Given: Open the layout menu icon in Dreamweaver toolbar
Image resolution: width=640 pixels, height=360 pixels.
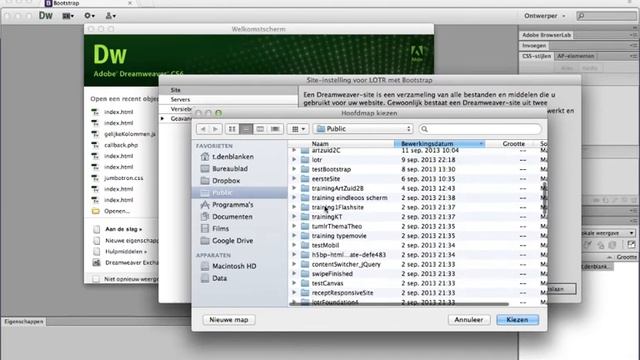Looking at the screenshot, I should pyautogui.click(x=68, y=16).
